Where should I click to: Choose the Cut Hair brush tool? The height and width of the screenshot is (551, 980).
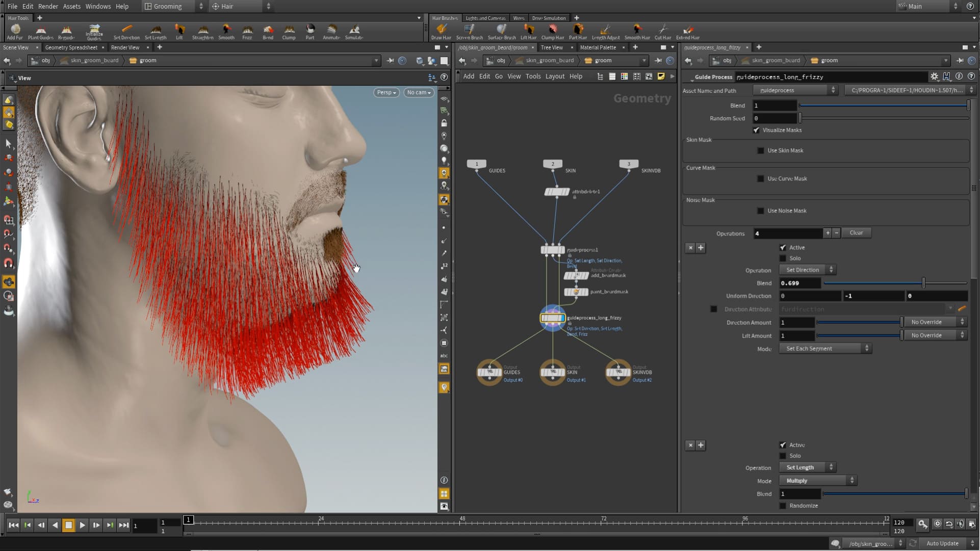662,31
